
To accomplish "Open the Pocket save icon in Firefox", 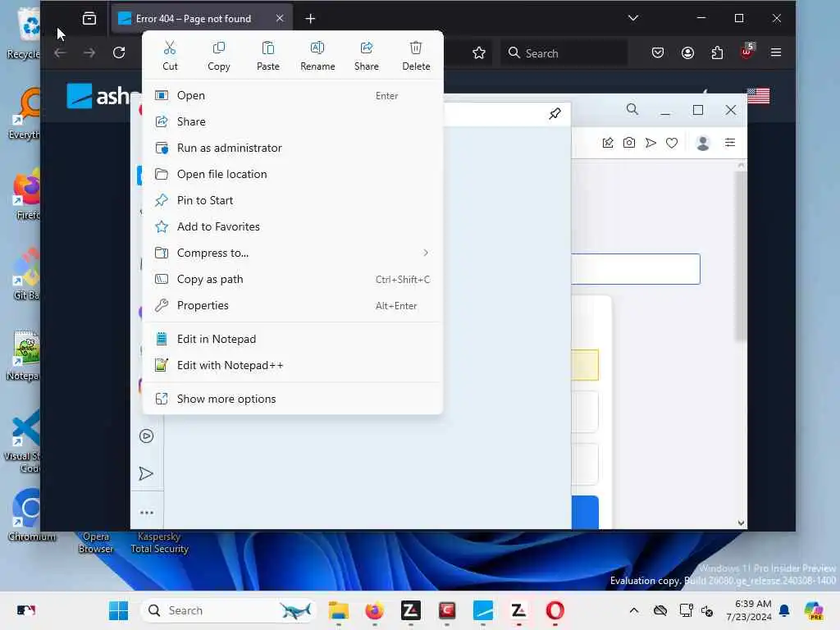I will [658, 52].
